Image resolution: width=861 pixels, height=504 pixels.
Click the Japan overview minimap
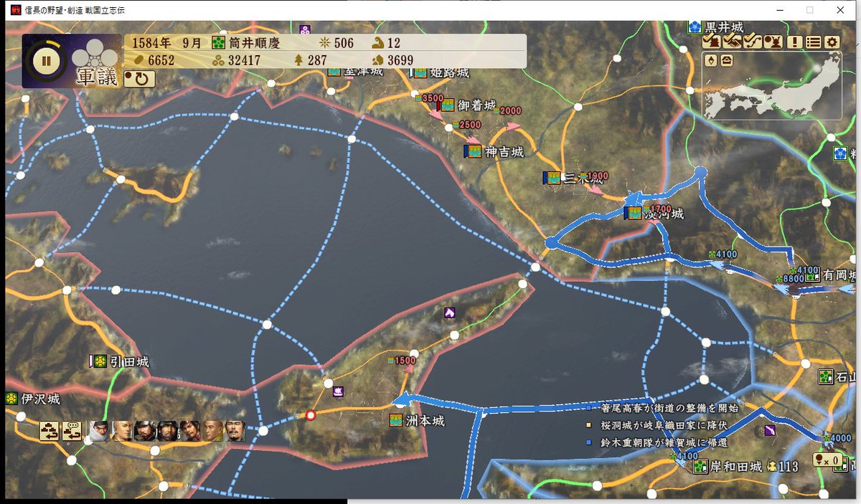(x=771, y=86)
